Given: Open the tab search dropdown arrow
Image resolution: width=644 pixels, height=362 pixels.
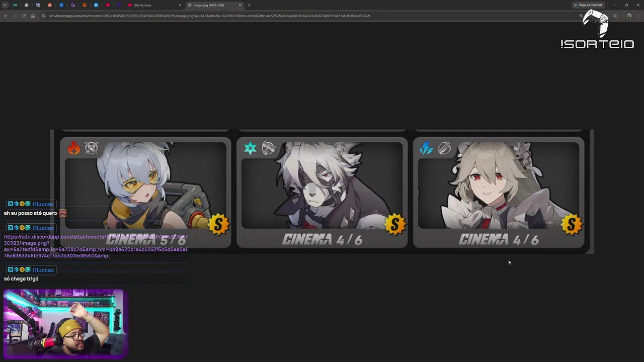Looking at the screenshot, I should [x=5, y=5].
